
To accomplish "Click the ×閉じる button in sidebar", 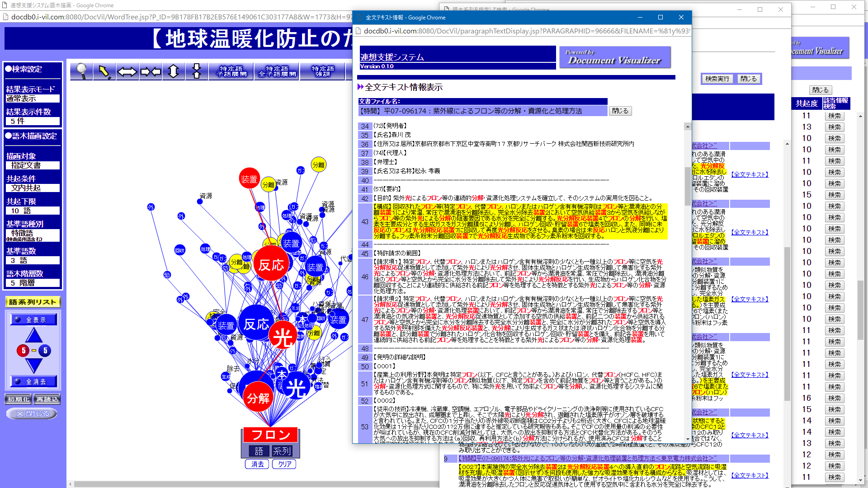I will pos(32,413).
